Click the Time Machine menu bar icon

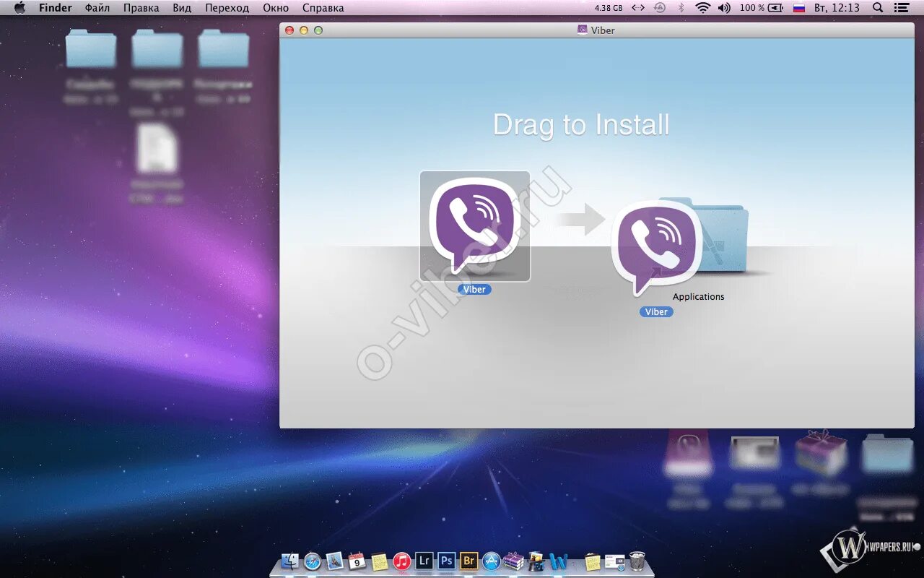point(659,7)
